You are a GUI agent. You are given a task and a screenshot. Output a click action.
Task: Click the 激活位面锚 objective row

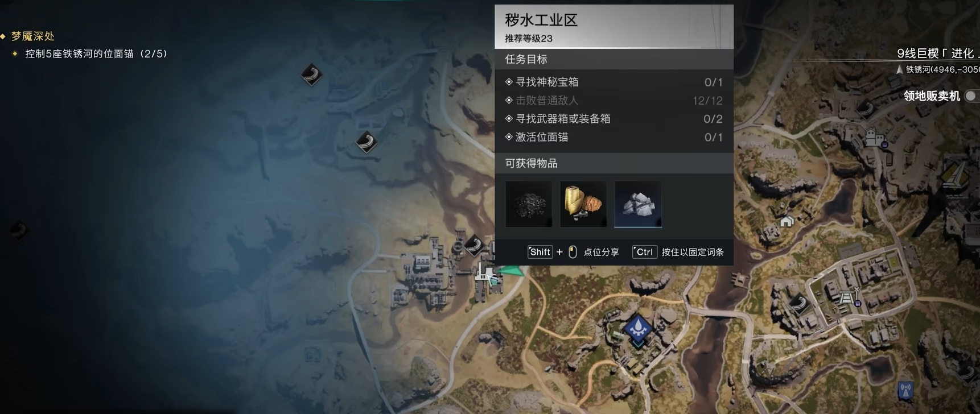(x=614, y=137)
